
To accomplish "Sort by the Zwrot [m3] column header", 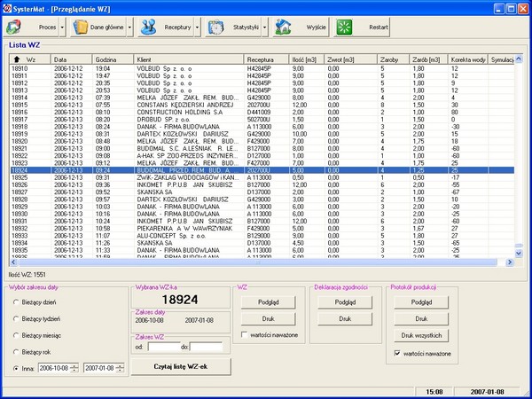I will [350, 59].
